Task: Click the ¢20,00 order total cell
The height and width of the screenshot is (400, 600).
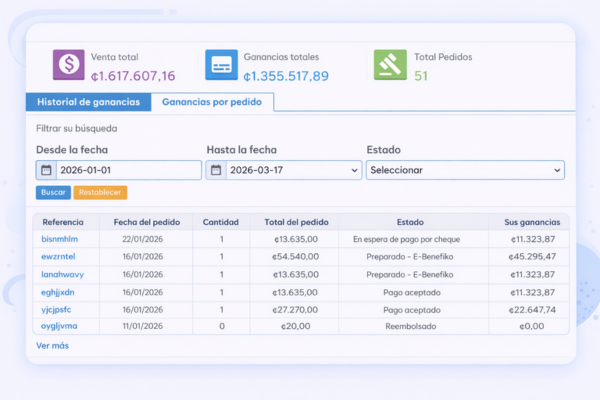Action: click(x=295, y=326)
